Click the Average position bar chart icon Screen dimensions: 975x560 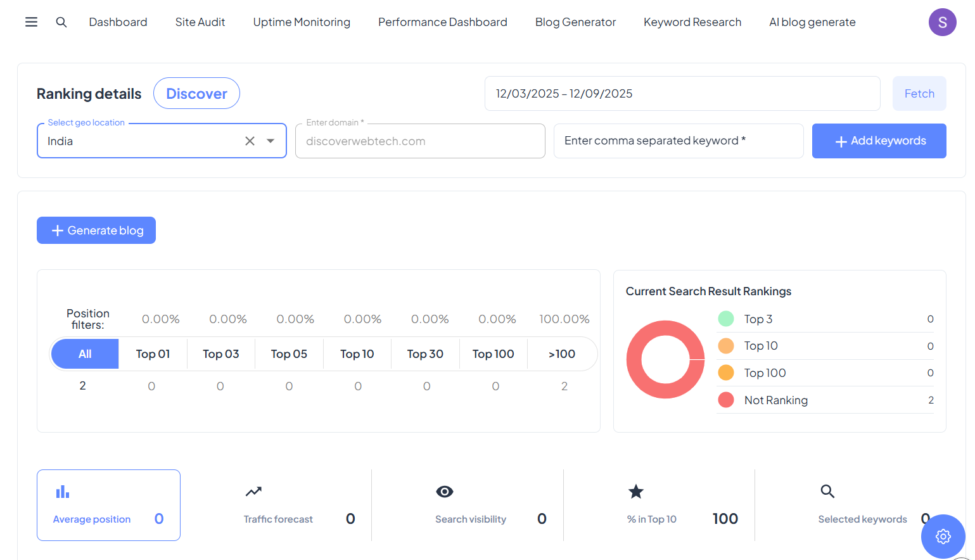[63, 492]
